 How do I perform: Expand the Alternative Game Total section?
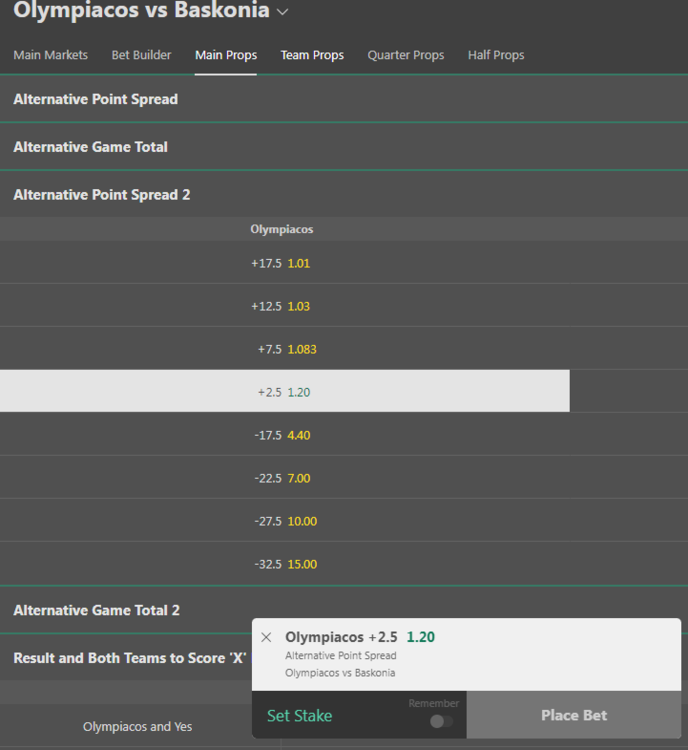point(344,147)
